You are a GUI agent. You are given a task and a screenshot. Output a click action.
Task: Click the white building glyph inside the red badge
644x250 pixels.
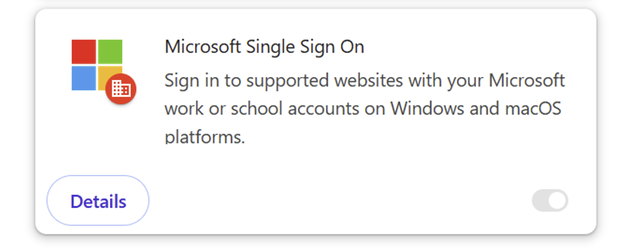click(x=121, y=89)
